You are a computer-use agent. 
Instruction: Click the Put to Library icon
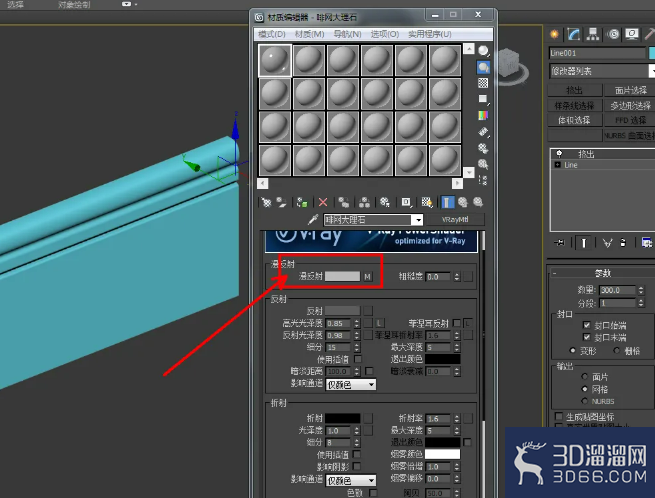pos(385,203)
